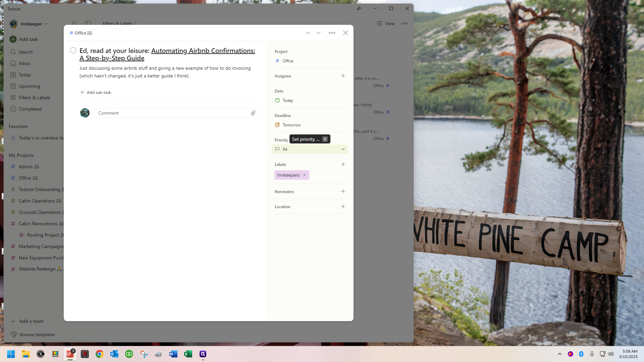Open the View options
Image resolution: width=644 pixels, height=362 pixels.
(x=386, y=23)
